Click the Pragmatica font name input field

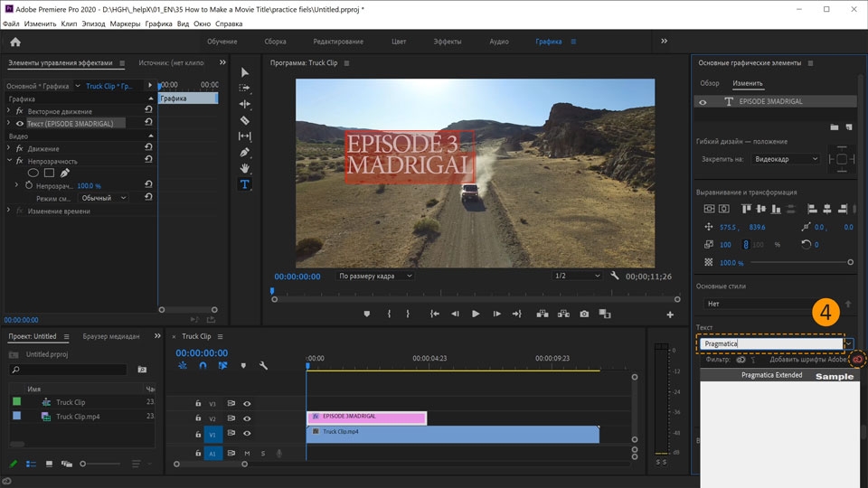click(x=770, y=343)
